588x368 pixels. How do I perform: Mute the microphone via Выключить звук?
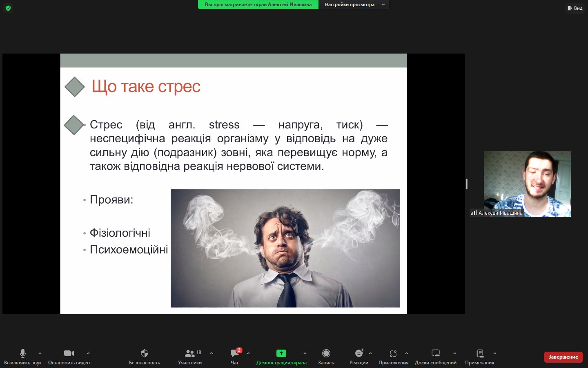click(23, 357)
